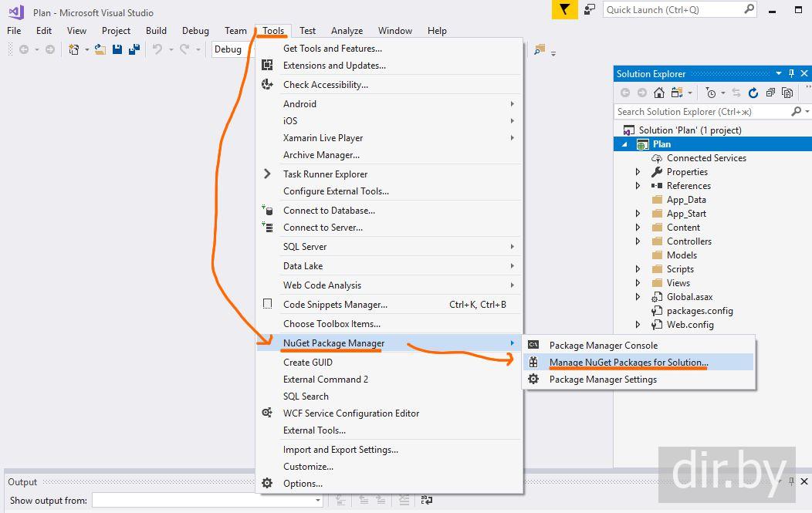
Task: Open the Show output from dropdown
Action: [x=317, y=501]
